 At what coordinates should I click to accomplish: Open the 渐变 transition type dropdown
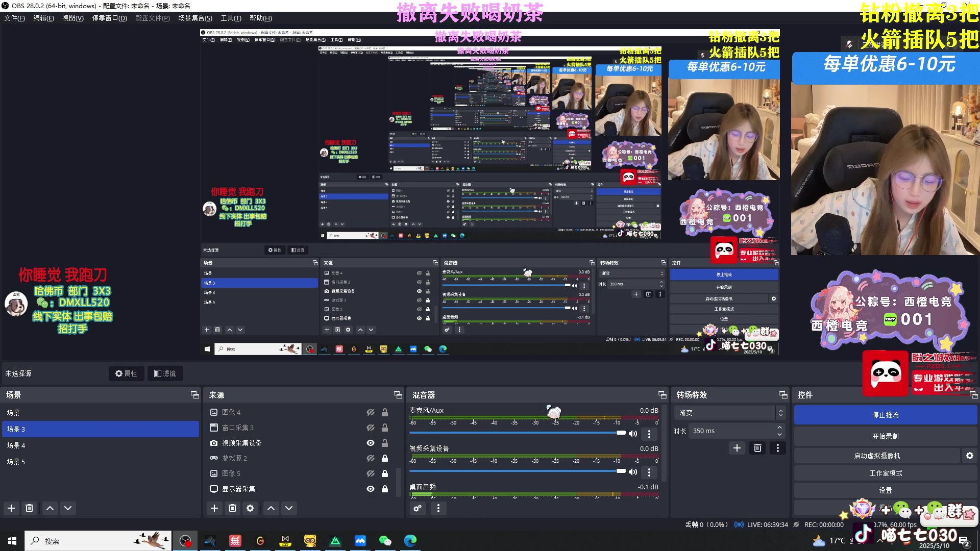click(x=730, y=413)
